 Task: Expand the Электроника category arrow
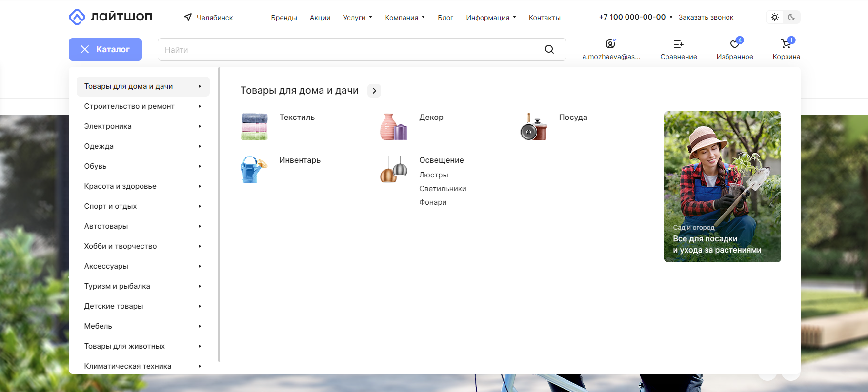(x=200, y=126)
